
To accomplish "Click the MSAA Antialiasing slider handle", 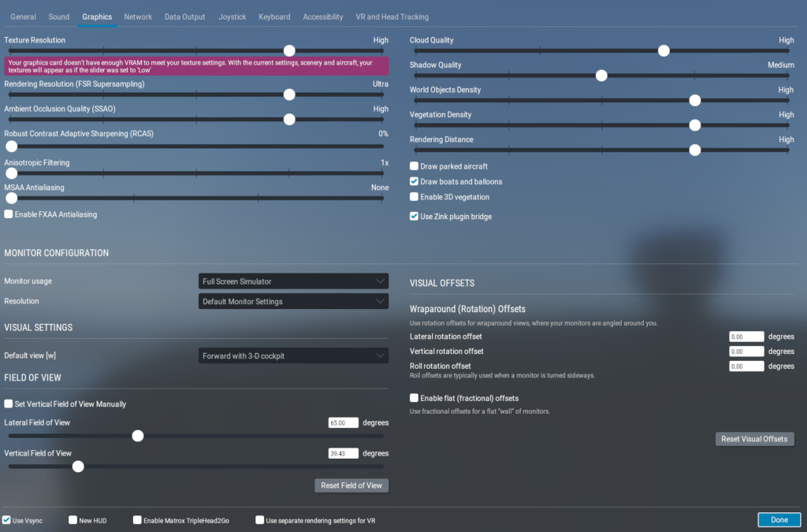I will [11, 198].
